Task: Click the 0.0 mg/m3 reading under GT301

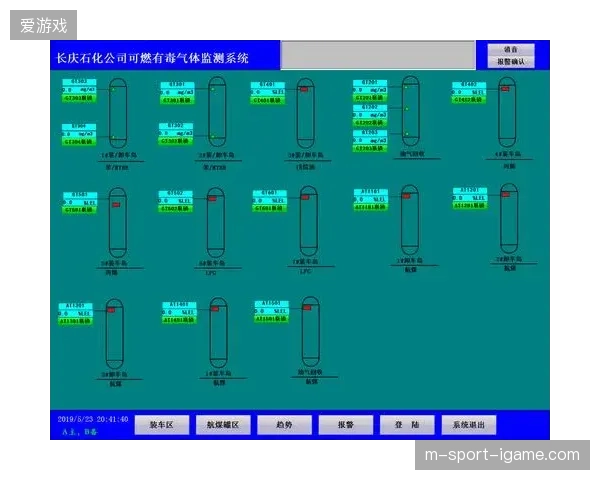Action: 177,92
